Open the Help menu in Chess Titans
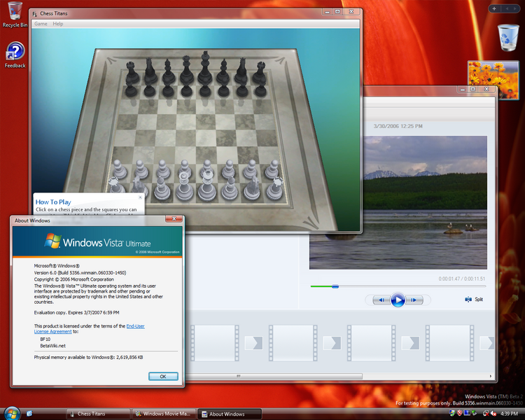525x420 pixels. [x=57, y=24]
